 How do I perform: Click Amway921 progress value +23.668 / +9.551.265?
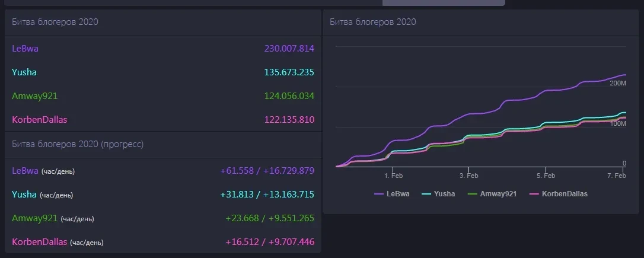270,218
